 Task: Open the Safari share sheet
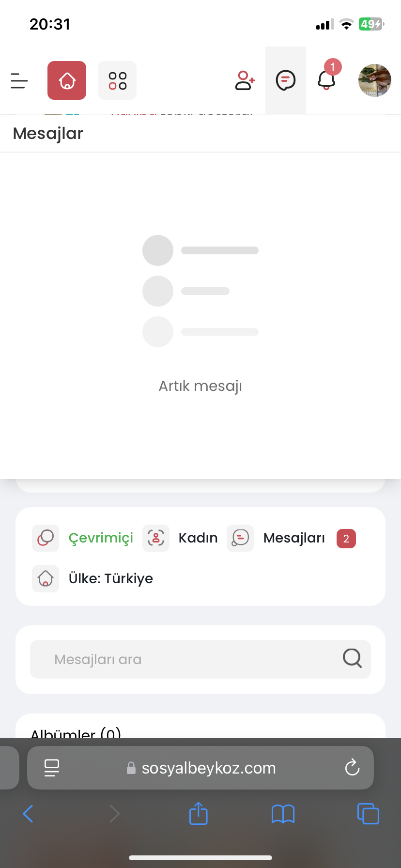click(198, 814)
